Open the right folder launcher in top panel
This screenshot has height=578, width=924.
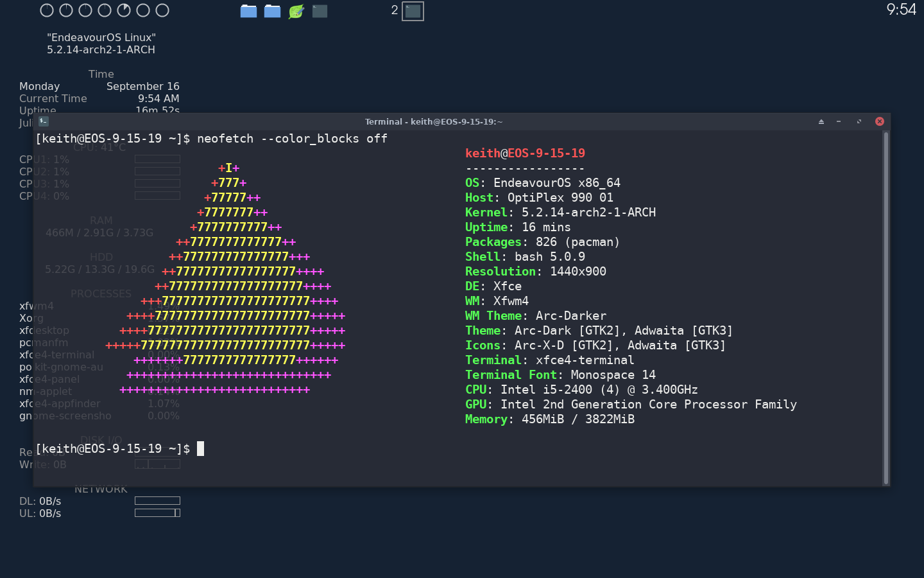tap(273, 11)
